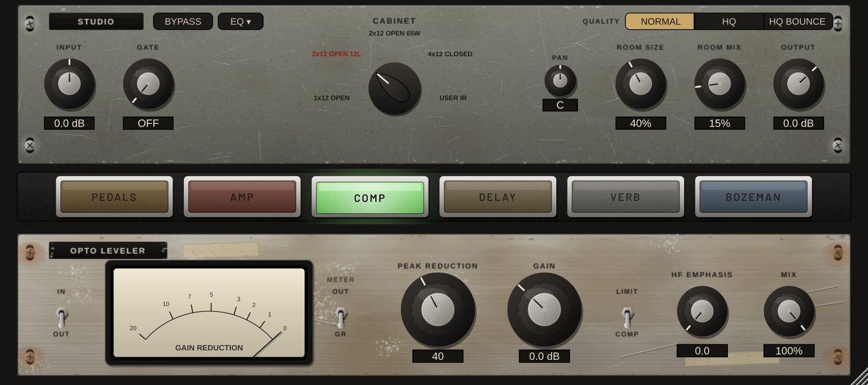Click the Gain Reduction VU meter
The image size is (868, 385).
[209, 313]
